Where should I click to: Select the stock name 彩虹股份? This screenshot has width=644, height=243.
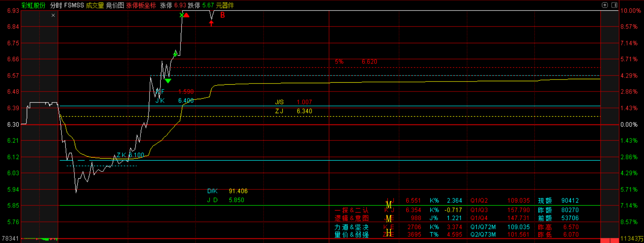[x=34, y=5]
